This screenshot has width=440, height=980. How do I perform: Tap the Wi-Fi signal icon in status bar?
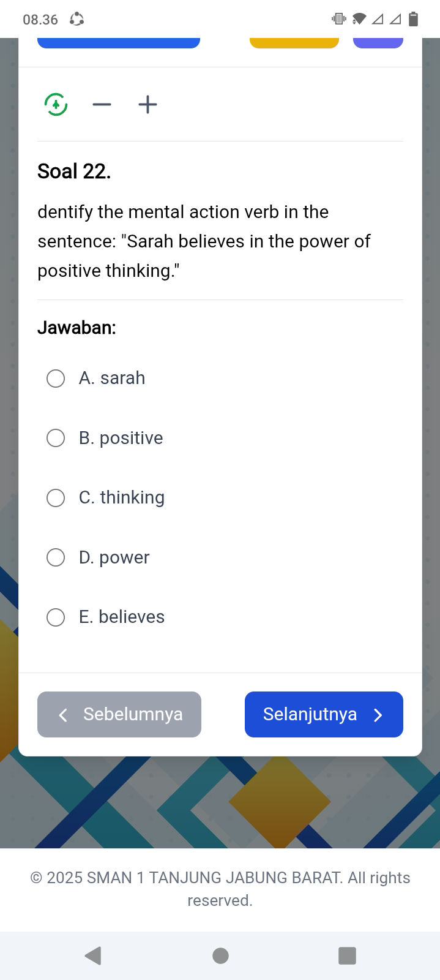(x=359, y=19)
